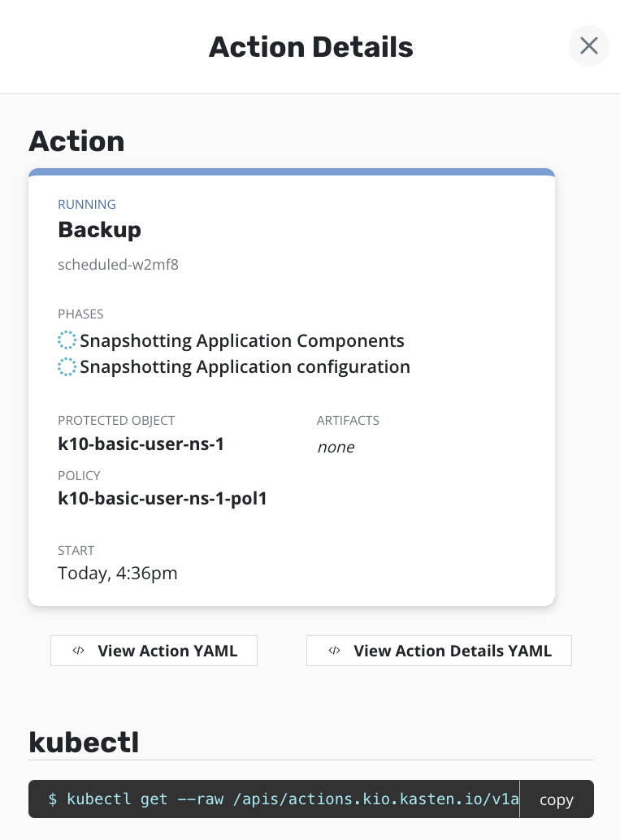Click code icon in View Action YAML
Screen dimensions: 620x840
pyautogui.click(x=79, y=651)
